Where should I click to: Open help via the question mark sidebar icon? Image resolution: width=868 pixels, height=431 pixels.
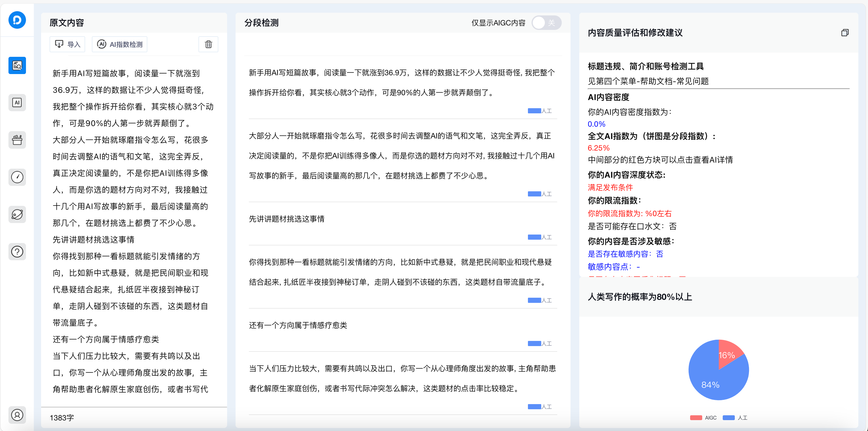tap(17, 251)
